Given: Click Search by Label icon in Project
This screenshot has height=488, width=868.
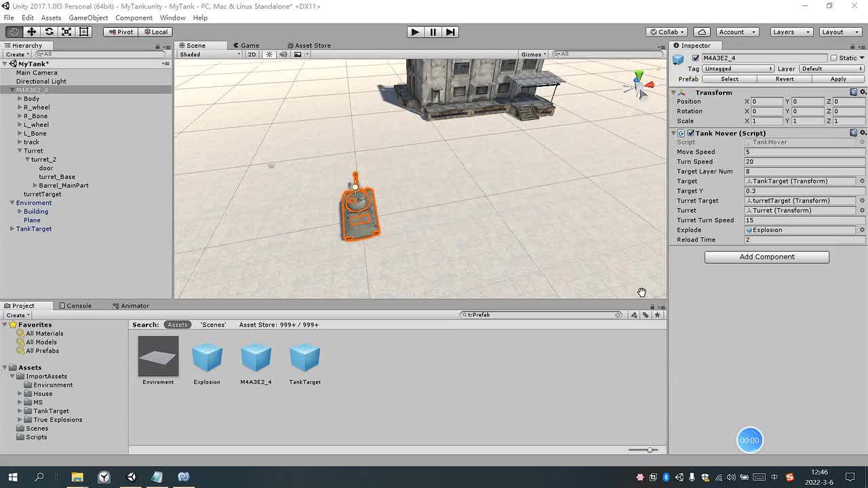Looking at the screenshot, I should (646, 315).
